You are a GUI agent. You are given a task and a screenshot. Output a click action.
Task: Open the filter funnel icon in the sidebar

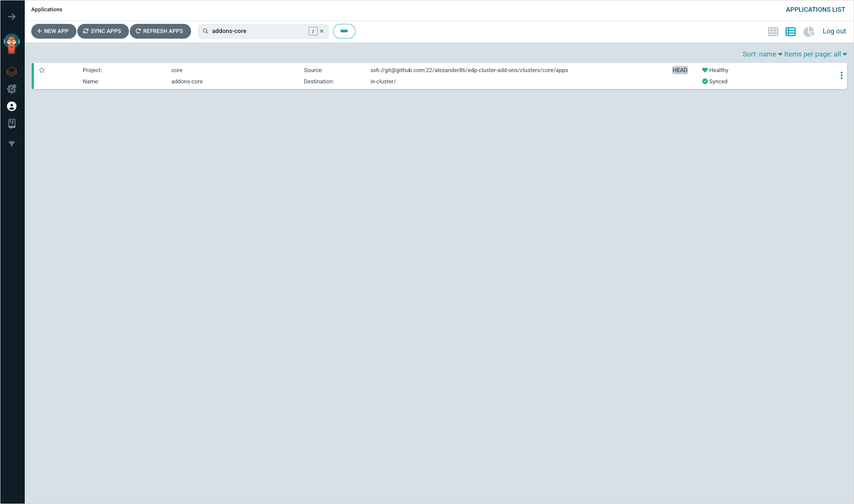12,144
